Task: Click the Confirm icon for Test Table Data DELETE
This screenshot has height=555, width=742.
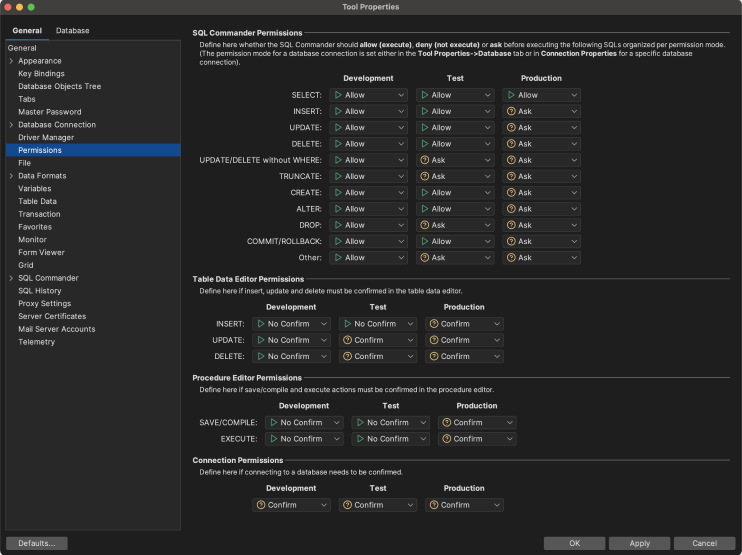Action: coord(347,356)
